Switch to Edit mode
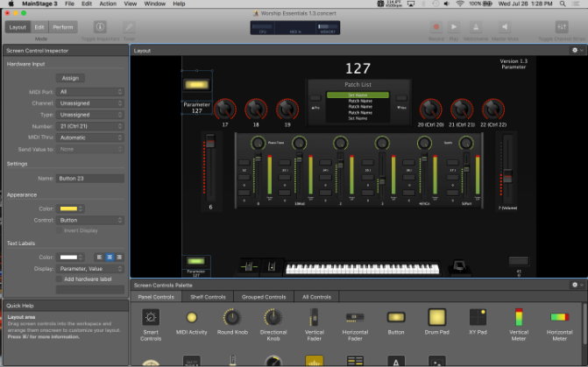The width and height of the screenshot is (588, 367). (39, 27)
